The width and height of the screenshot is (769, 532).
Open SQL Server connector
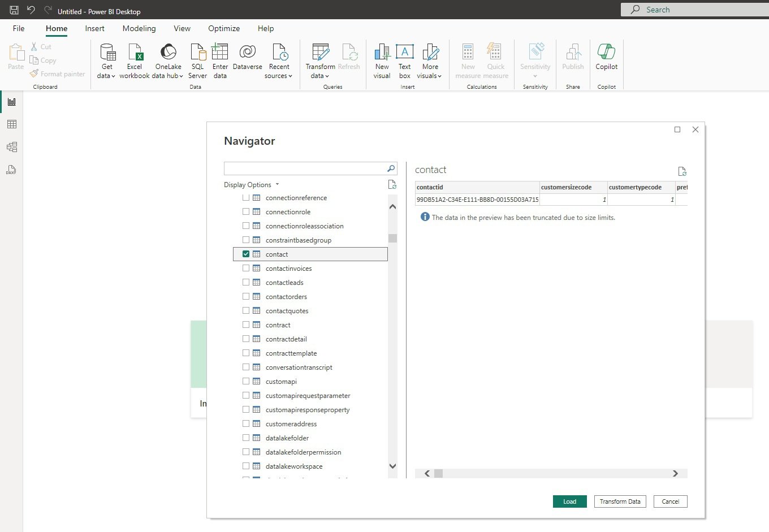tap(197, 61)
